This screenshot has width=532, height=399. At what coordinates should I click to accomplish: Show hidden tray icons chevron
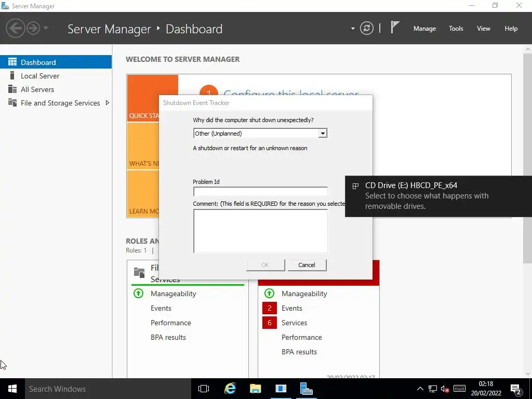tap(420, 389)
